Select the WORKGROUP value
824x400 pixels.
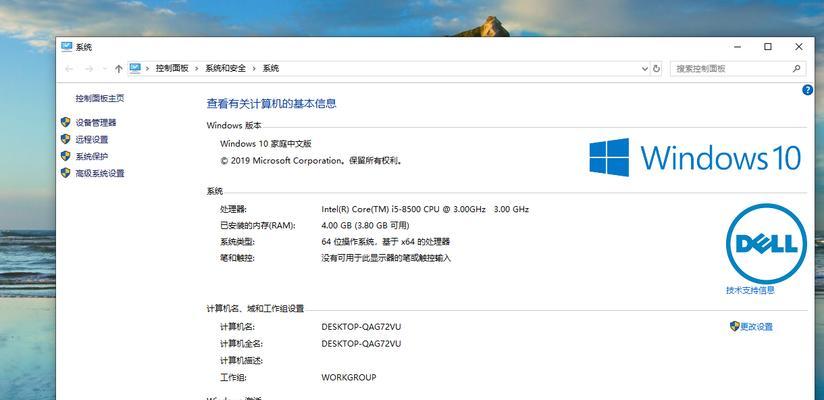[349, 377]
